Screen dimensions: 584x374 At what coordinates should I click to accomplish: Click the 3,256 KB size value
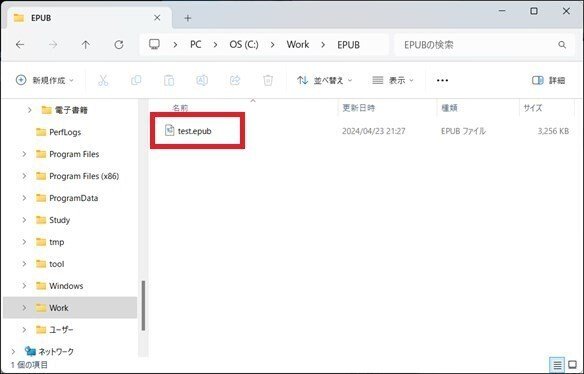coord(553,131)
